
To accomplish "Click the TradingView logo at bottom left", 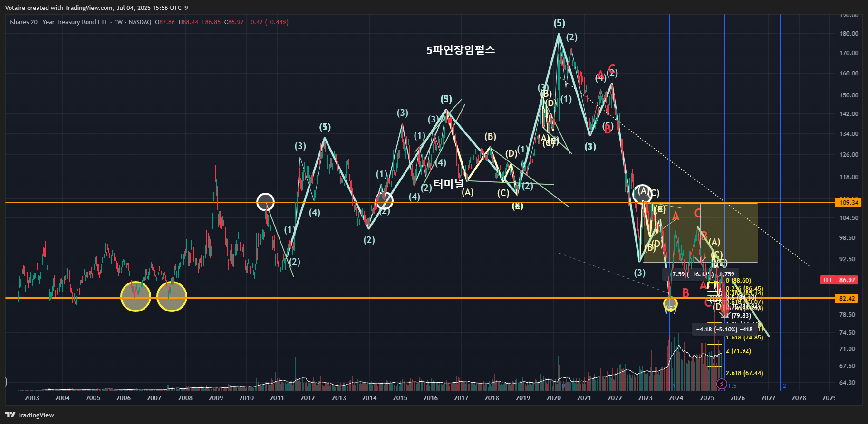I will click(30, 415).
